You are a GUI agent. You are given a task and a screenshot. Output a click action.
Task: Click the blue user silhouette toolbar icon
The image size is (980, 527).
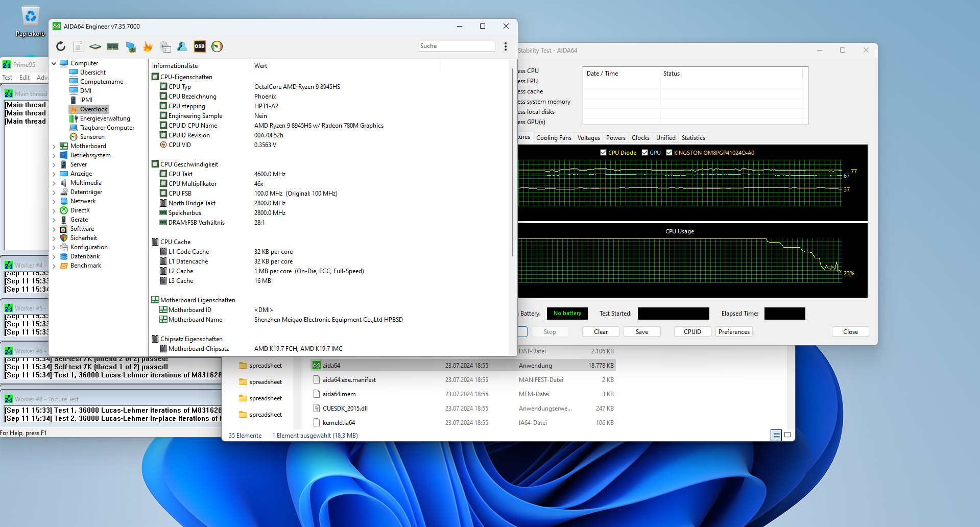click(182, 46)
